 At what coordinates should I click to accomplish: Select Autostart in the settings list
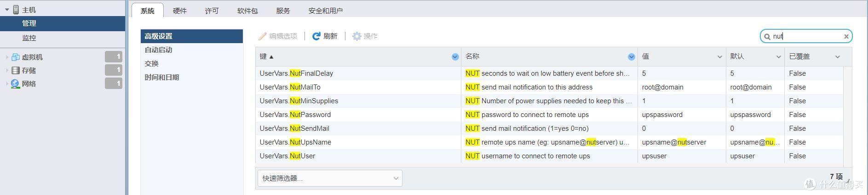[159, 50]
